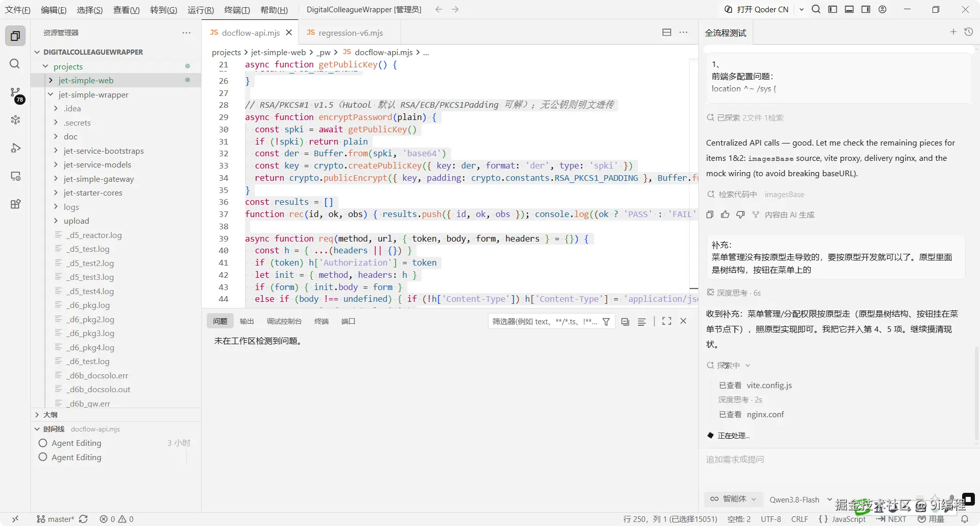Open the 文件(F) menu
Screen dimensions: 980x526
pyautogui.click(x=17, y=10)
